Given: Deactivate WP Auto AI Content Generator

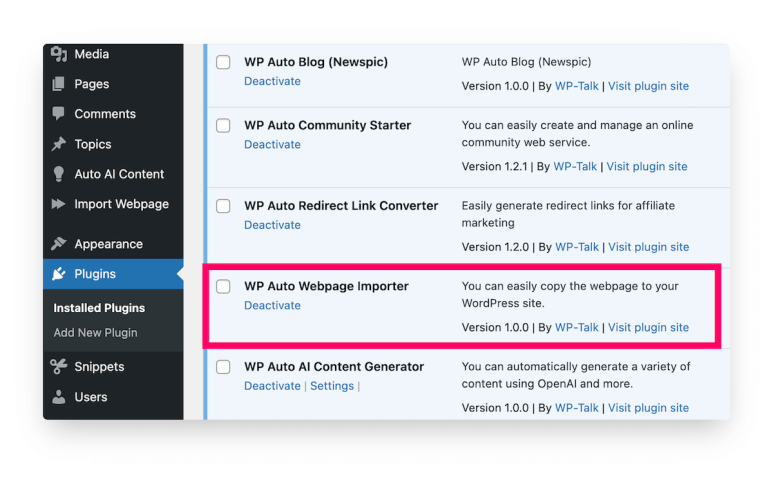Looking at the screenshot, I should [x=272, y=386].
